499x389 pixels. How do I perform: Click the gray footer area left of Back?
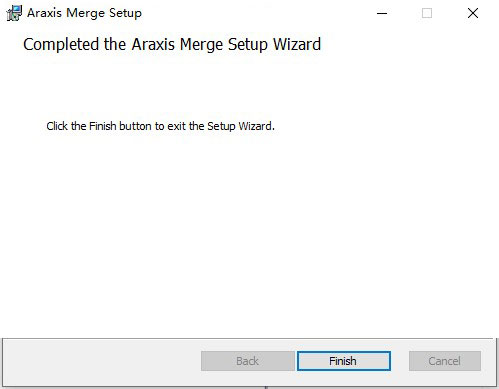102,361
